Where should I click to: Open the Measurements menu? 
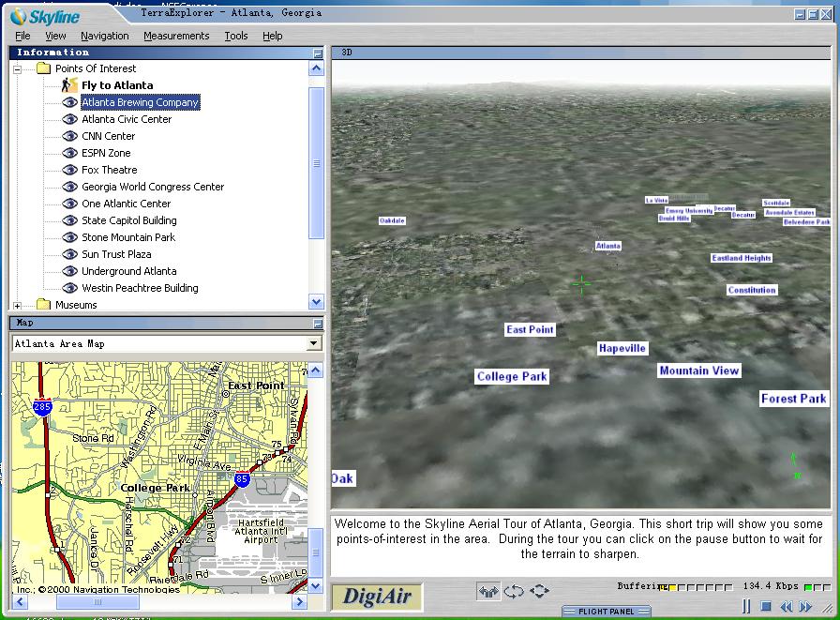click(176, 36)
